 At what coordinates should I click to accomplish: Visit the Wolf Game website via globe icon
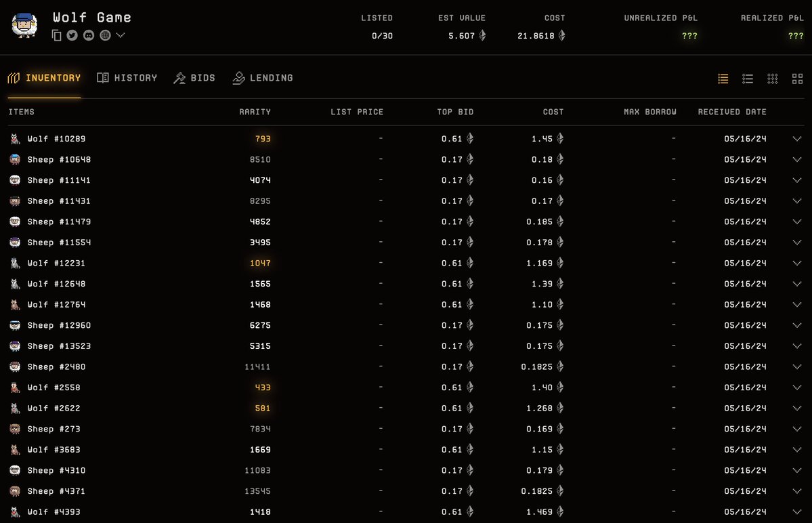tap(106, 35)
